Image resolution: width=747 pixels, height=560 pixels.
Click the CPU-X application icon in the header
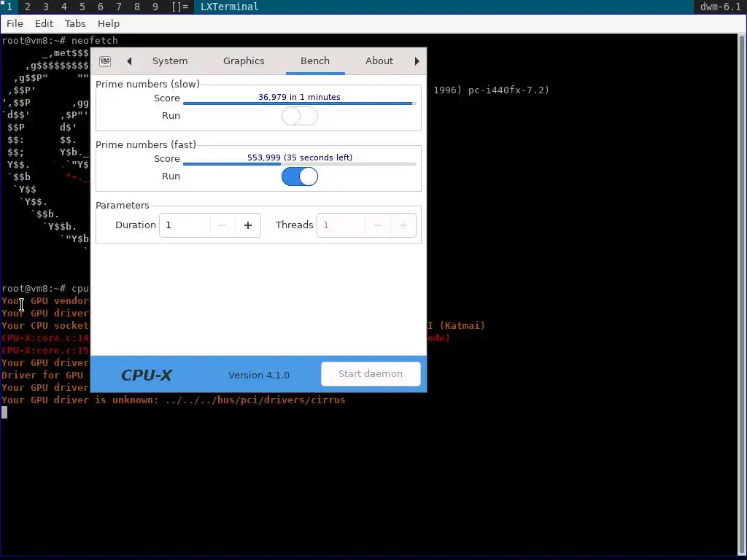pos(105,61)
